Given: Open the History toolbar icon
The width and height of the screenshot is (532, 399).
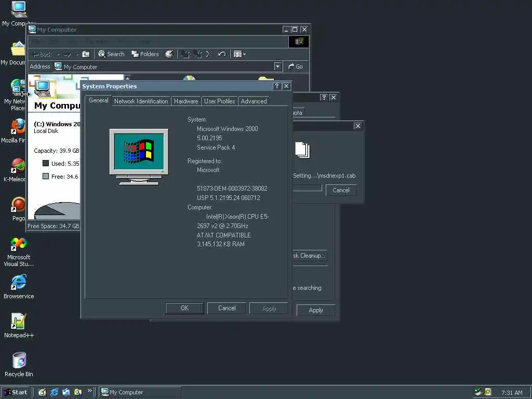Looking at the screenshot, I should pos(169,54).
